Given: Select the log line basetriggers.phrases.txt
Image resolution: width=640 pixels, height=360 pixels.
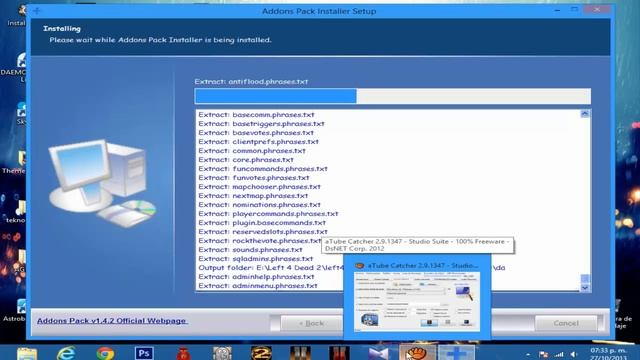Looking at the screenshot, I should click(261, 124).
